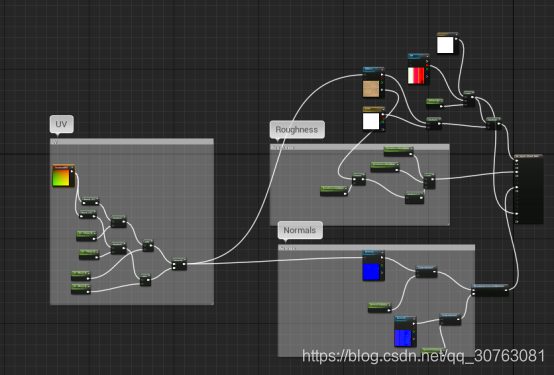Click the Normals comment box title bar
This screenshot has height=375, width=554.
376,248
